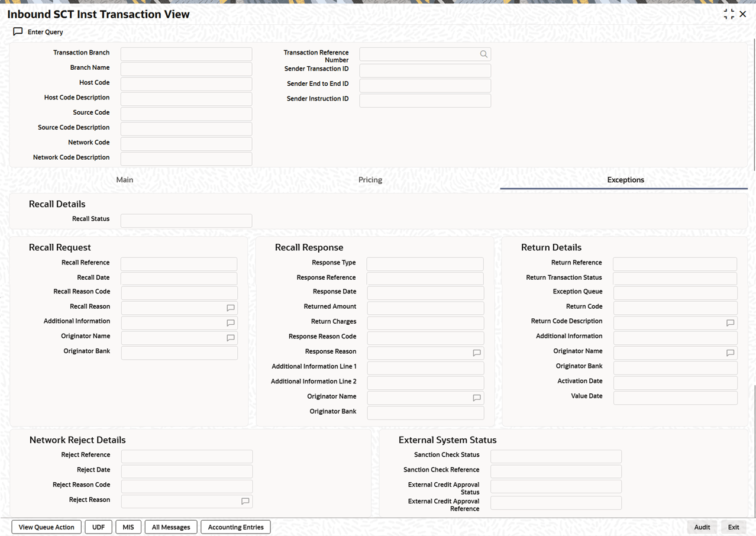Click the View Queue Action button
The width and height of the screenshot is (756, 536).
[x=47, y=527]
